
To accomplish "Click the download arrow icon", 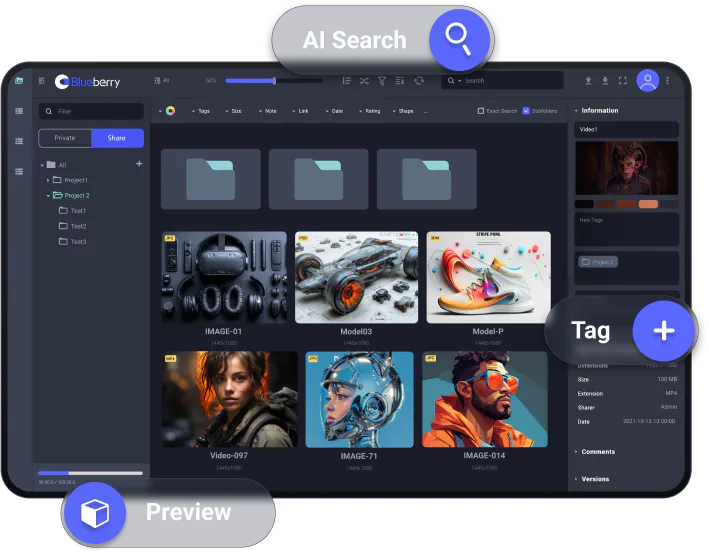I will 605,80.
